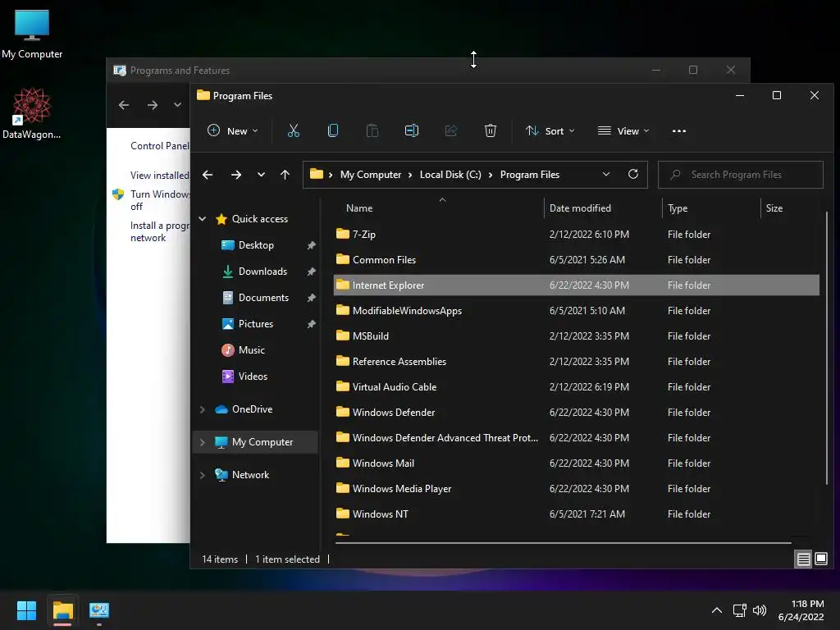Sort by Size column header

[x=774, y=208]
